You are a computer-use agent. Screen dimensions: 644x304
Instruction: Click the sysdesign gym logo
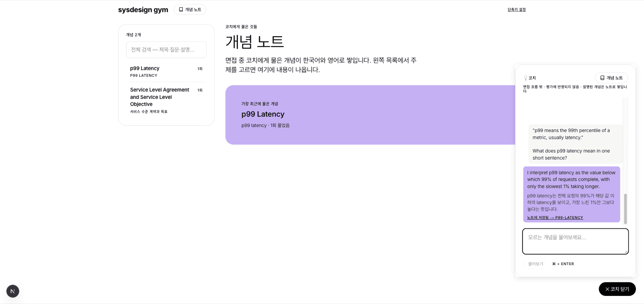coord(143,10)
